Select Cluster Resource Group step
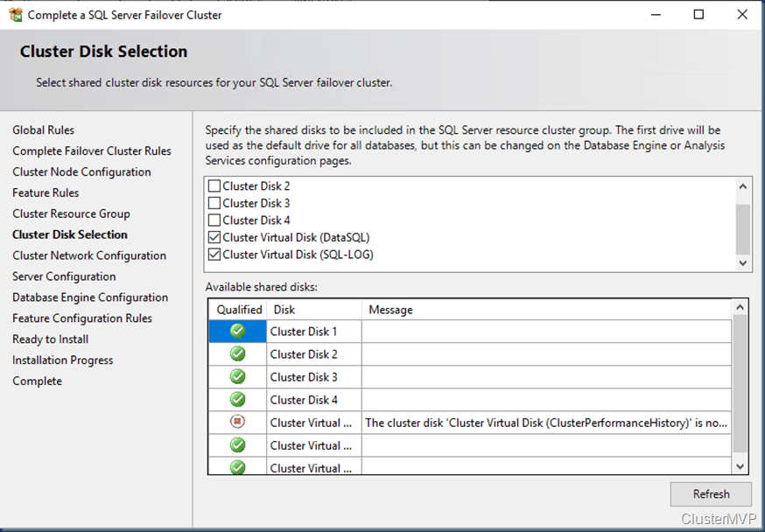This screenshot has width=765, height=532. point(71,214)
